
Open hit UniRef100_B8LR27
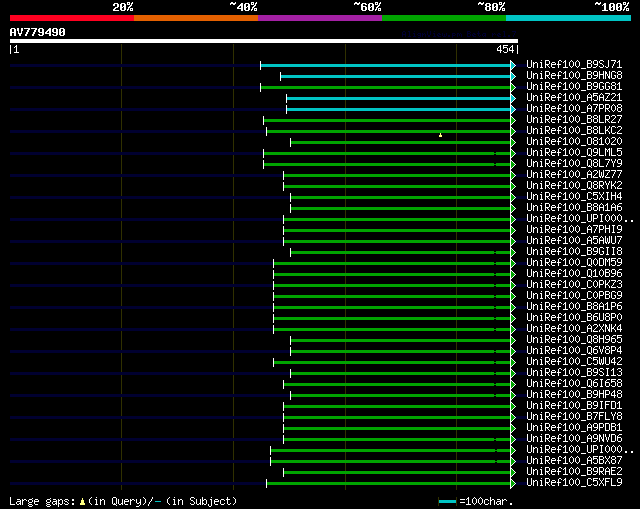coord(574,120)
